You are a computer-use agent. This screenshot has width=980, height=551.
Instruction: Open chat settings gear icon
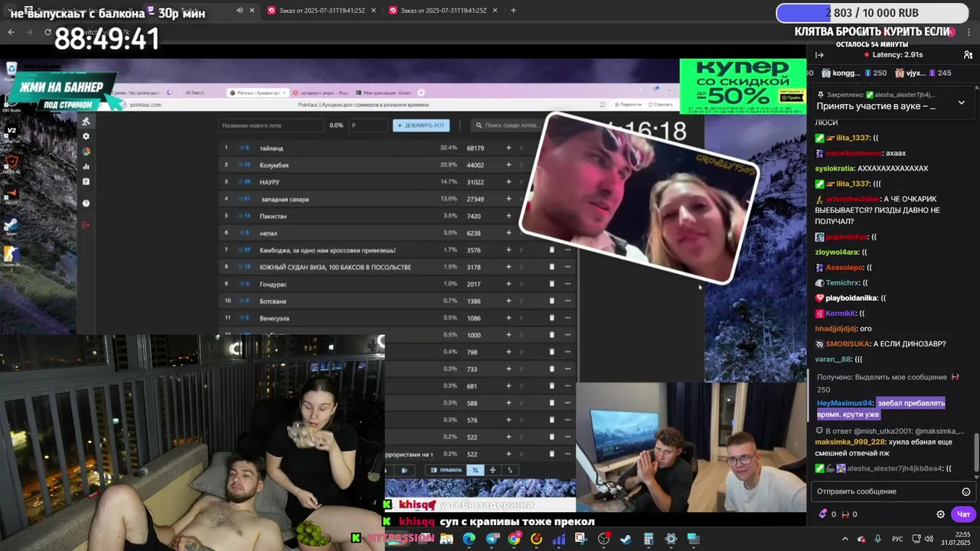pyautogui.click(x=941, y=514)
